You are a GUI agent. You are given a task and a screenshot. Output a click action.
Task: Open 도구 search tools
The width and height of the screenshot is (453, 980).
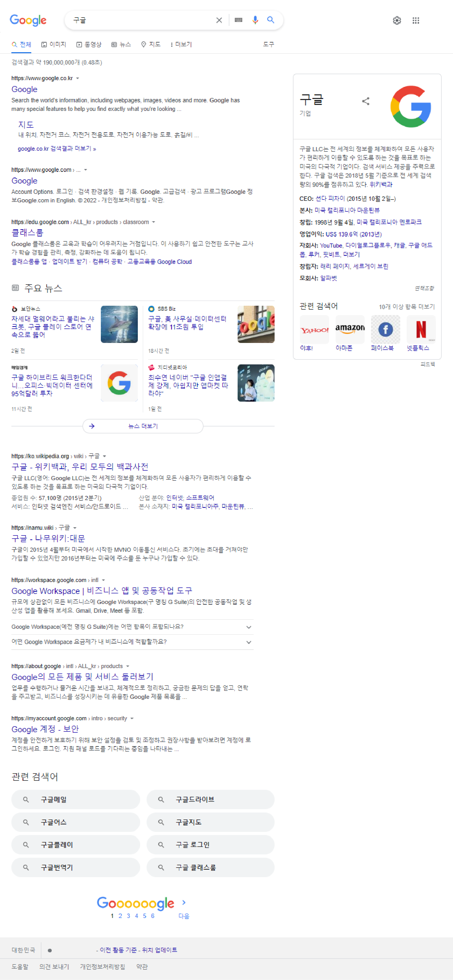click(x=268, y=44)
